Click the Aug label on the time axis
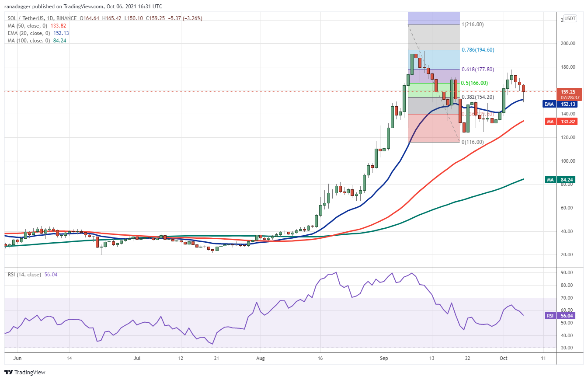 [x=260, y=357]
